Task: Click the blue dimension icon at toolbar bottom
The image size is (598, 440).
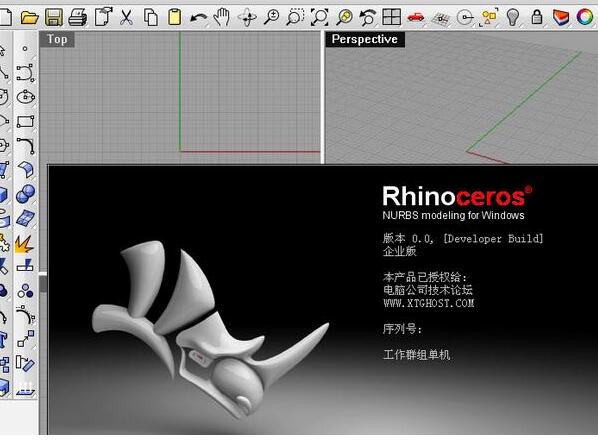Action: [25, 388]
